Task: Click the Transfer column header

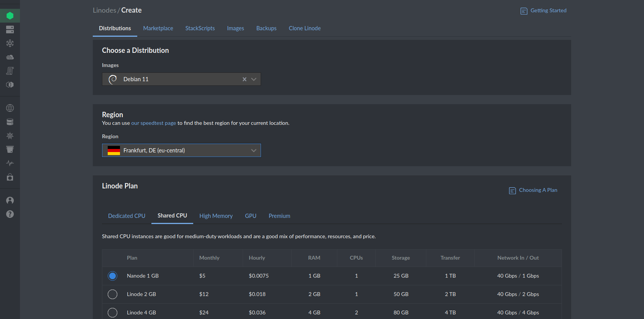Action: (450, 258)
